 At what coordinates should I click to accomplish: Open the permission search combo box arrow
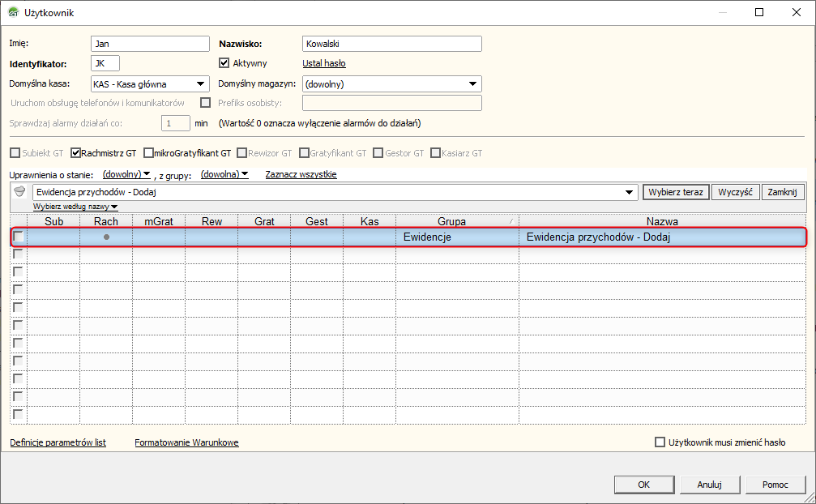(x=629, y=193)
